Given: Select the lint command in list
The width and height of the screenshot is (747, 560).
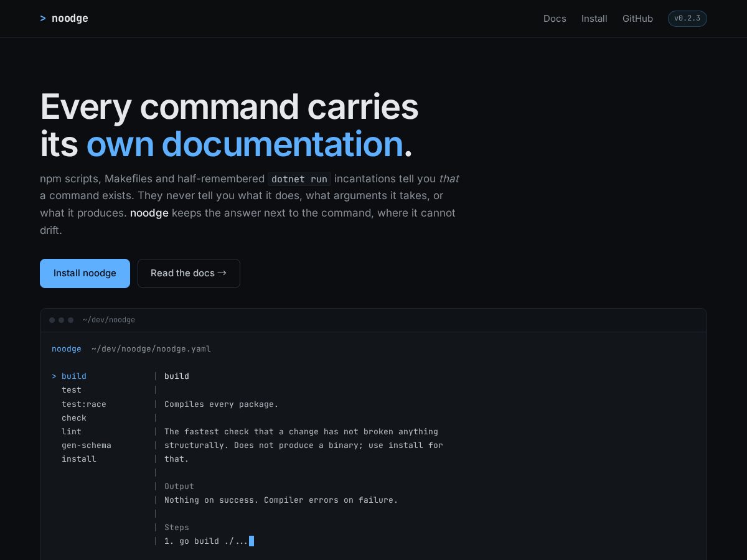Looking at the screenshot, I should (72, 432).
